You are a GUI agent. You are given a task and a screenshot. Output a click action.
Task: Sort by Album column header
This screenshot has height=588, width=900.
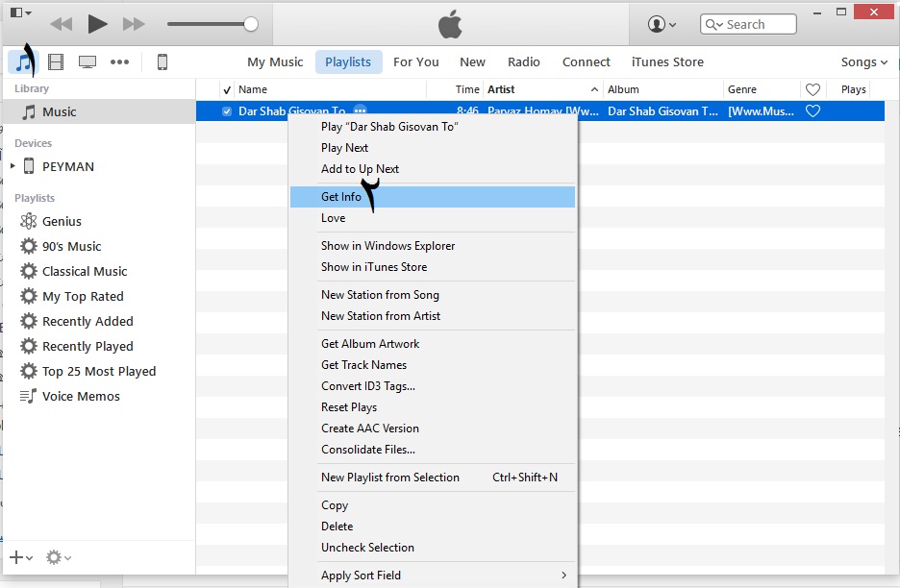click(x=662, y=89)
